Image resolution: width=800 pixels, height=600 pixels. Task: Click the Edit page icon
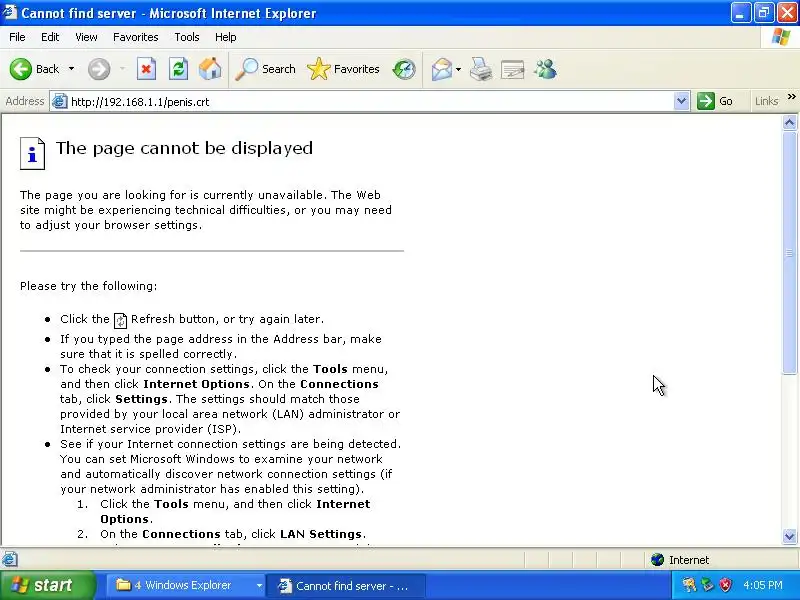512,69
